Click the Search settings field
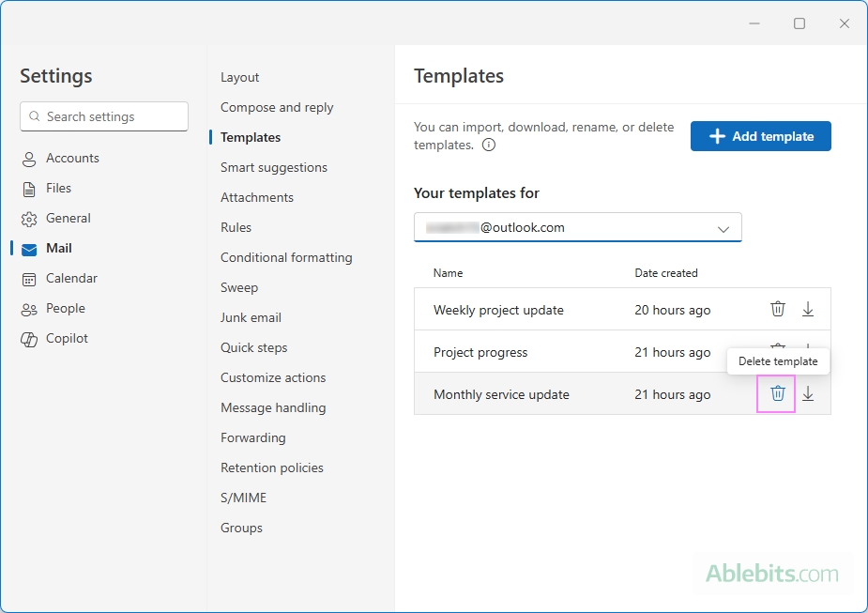This screenshot has height=613, width=868. 103,115
